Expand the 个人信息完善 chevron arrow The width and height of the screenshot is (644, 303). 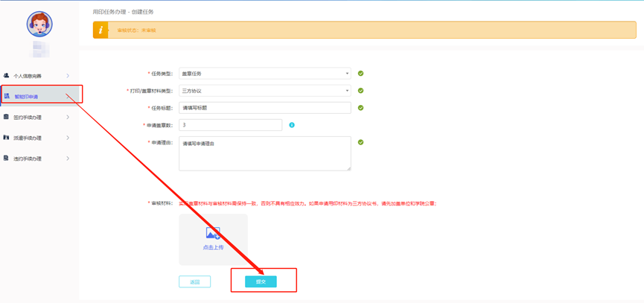pyautogui.click(x=68, y=76)
